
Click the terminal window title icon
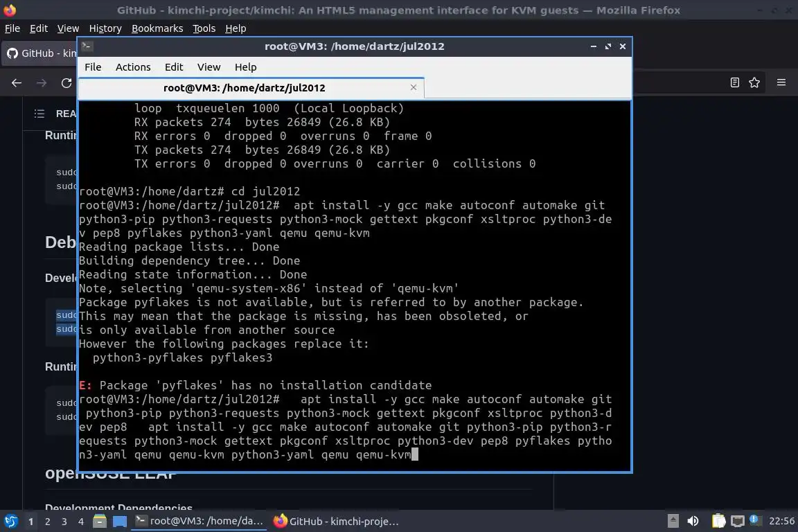click(x=87, y=46)
